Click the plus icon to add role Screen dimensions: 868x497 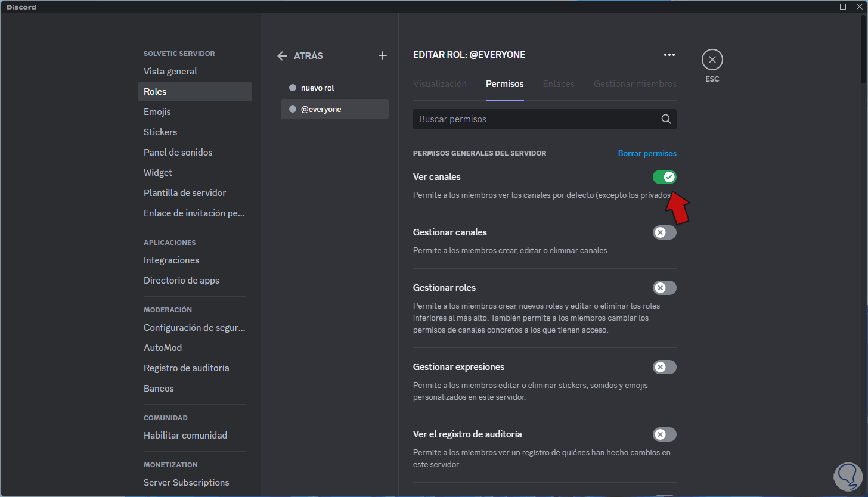click(383, 55)
